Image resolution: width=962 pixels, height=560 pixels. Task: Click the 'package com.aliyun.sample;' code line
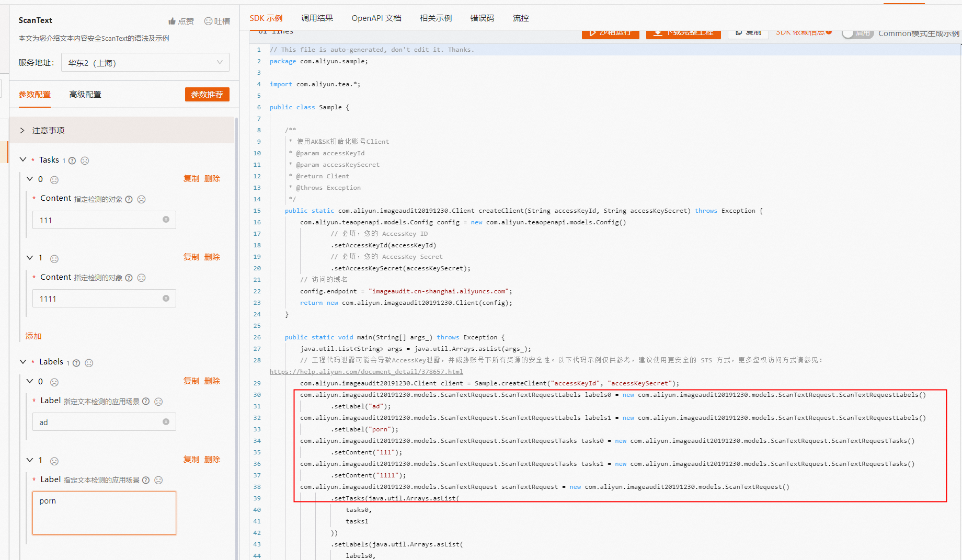pyautogui.click(x=319, y=61)
